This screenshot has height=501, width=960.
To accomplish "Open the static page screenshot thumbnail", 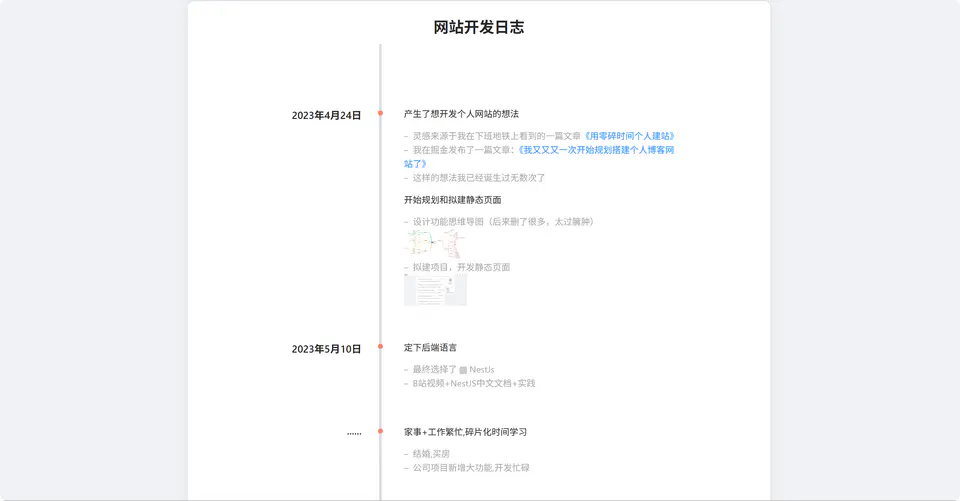I will click(435, 290).
